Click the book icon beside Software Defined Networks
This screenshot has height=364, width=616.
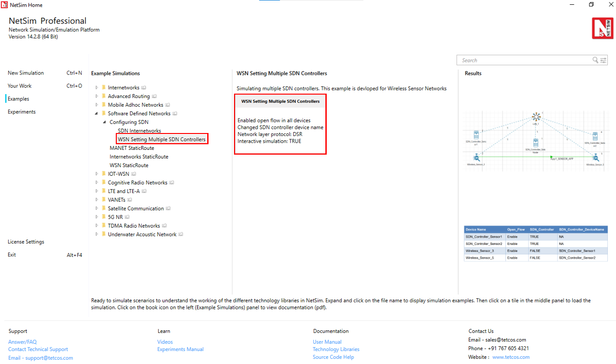coord(175,114)
